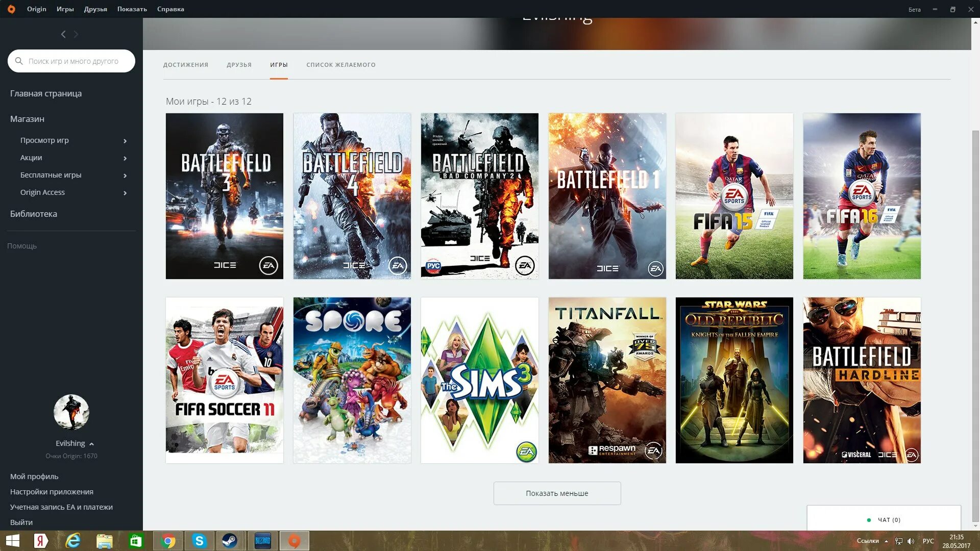Select the Игры profile tab
The height and width of the screenshot is (551, 980).
pyautogui.click(x=279, y=65)
